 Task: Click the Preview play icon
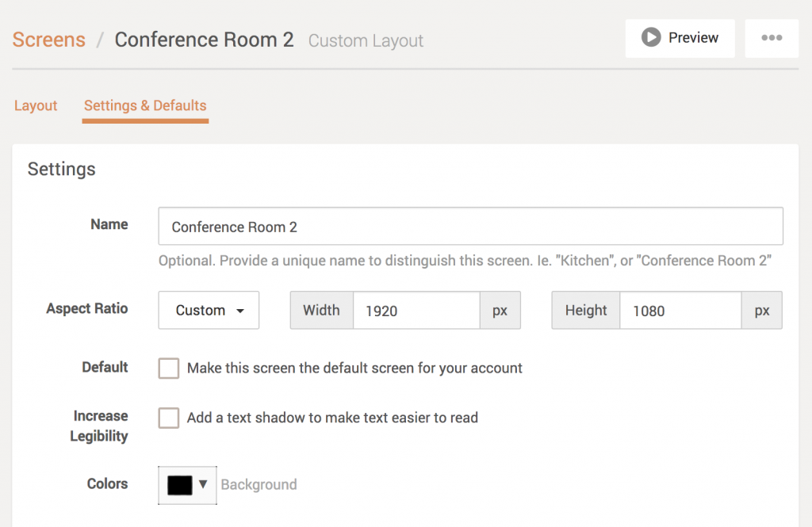coord(651,37)
